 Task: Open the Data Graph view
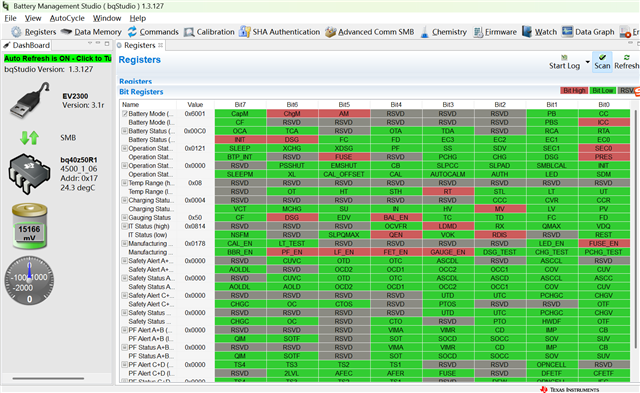[x=588, y=32]
